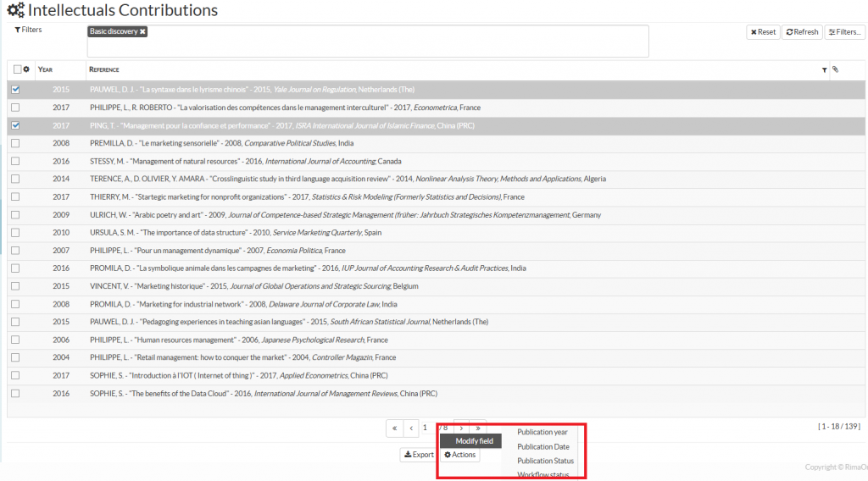Remove the Basic discovery filter tag

point(143,31)
